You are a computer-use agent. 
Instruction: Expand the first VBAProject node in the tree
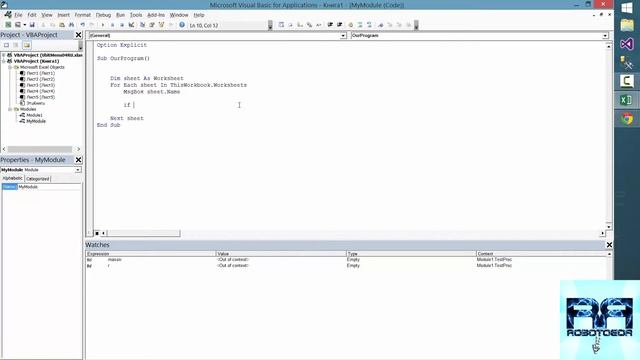[4, 55]
